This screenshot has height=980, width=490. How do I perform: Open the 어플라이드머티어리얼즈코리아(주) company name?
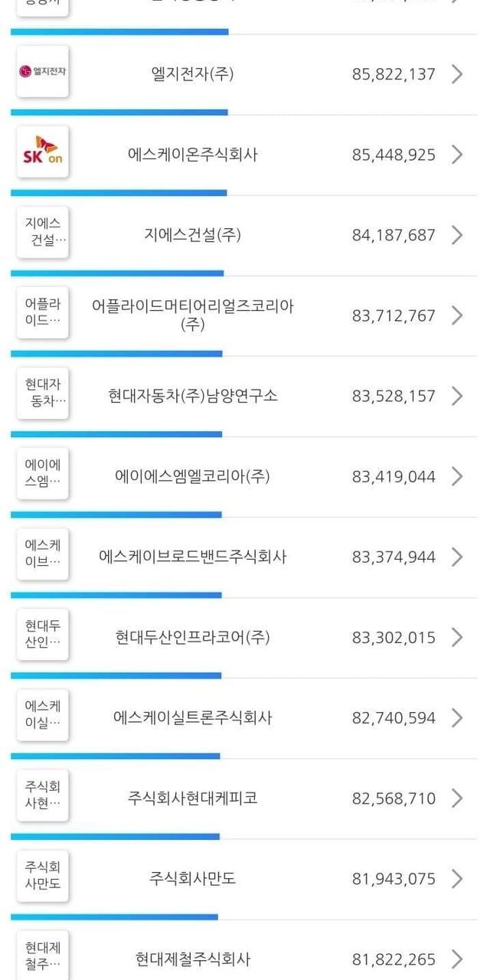(192, 315)
